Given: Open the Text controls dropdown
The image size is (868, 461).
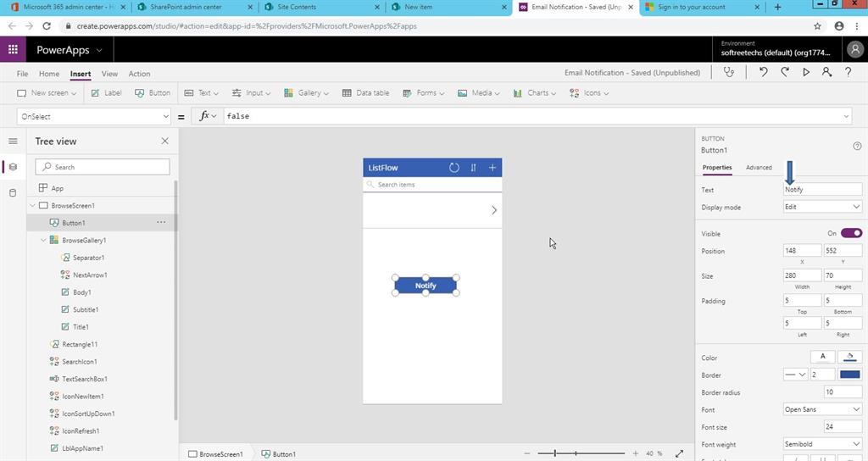Looking at the screenshot, I should pyautogui.click(x=201, y=93).
